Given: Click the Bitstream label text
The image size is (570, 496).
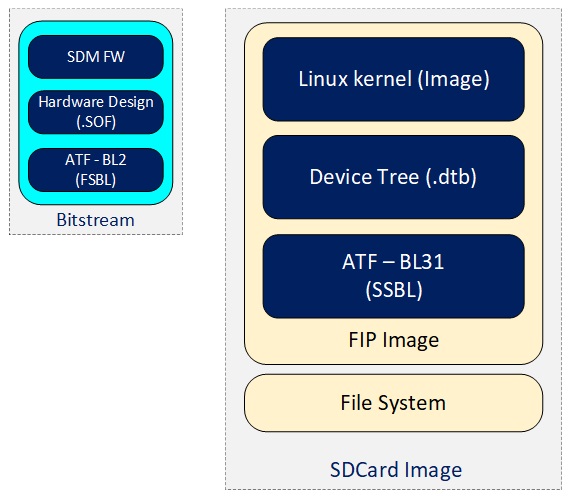Looking at the screenshot, I should [96, 220].
